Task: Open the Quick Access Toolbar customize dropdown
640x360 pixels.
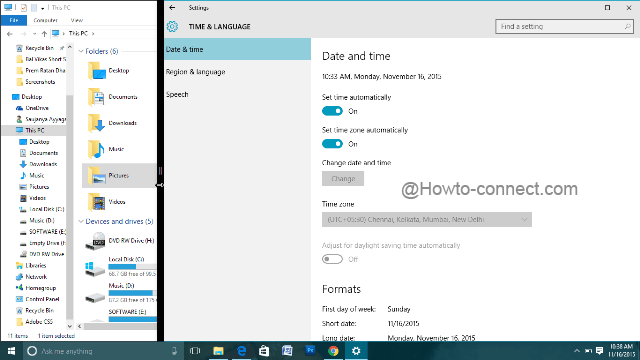Action: (42, 8)
